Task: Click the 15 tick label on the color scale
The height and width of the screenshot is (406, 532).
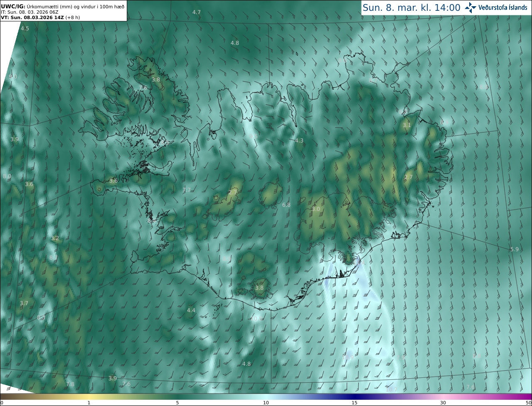Action: [355, 403]
